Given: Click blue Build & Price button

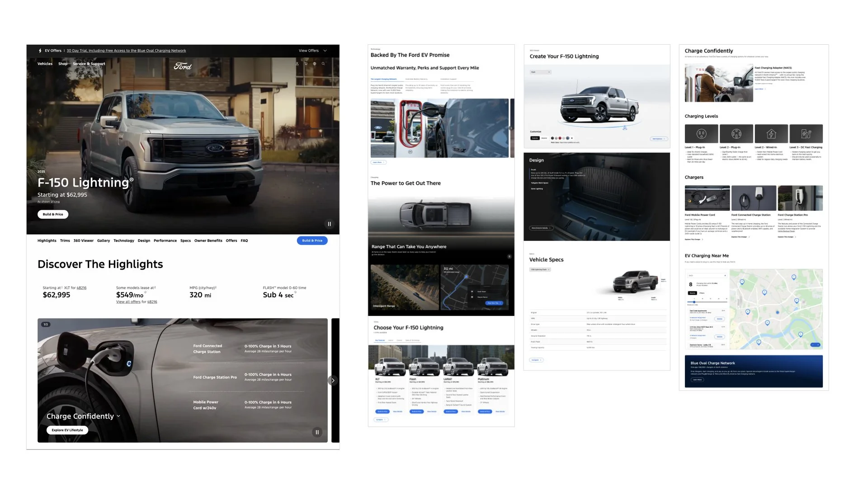Looking at the screenshot, I should [x=312, y=240].
